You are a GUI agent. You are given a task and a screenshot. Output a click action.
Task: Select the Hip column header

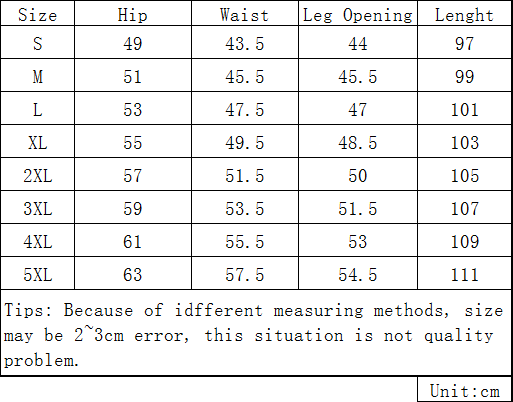132,15
